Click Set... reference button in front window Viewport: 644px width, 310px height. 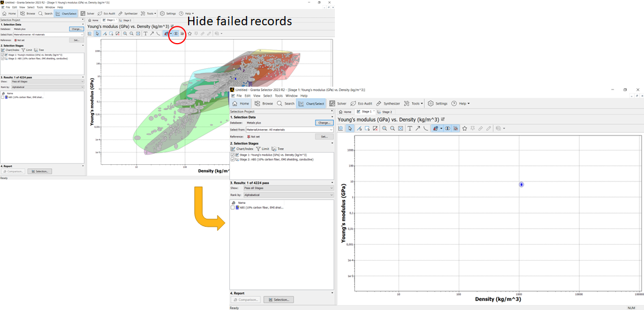point(323,136)
